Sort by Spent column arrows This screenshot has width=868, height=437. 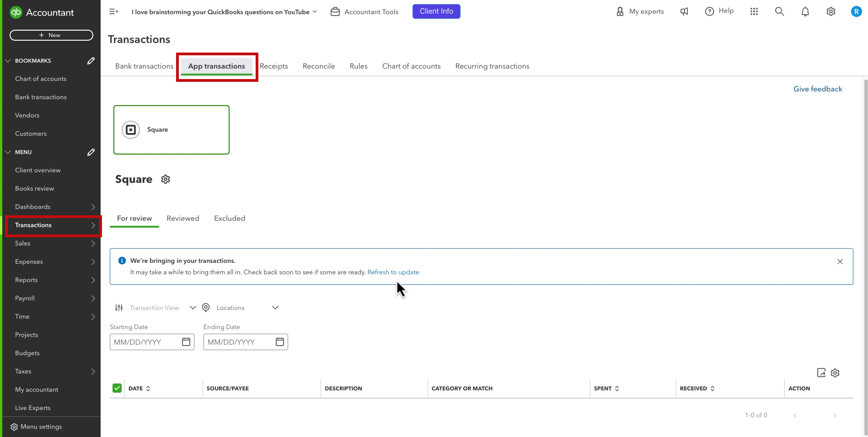(617, 389)
